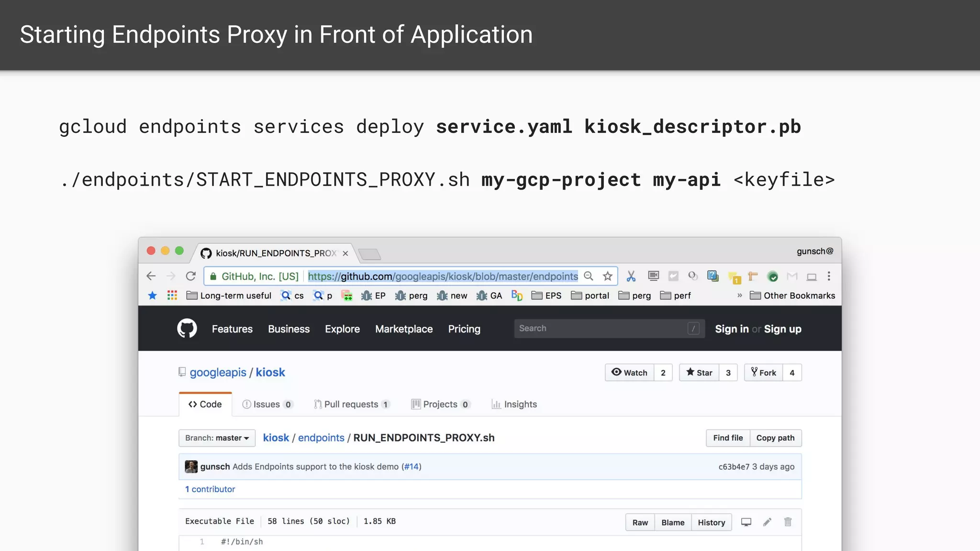Watch the kiosk repository
The height and width of the screenshot is (551, 980).
tap(629, 373)
